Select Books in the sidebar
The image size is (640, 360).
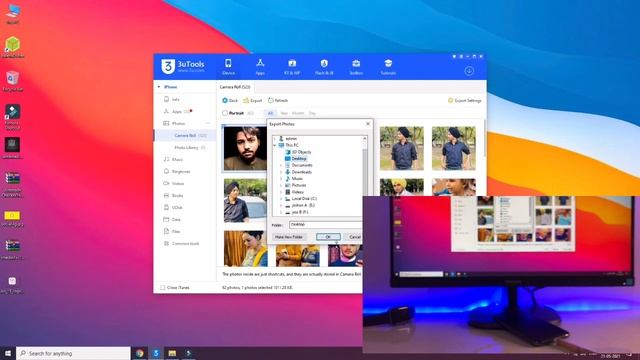point(177,196)
